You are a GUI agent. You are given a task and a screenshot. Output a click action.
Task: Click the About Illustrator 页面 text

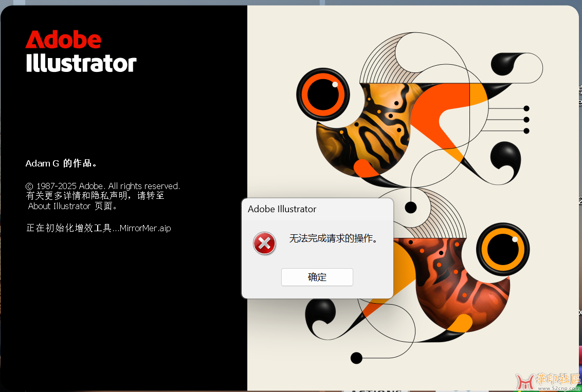tap(73, 206)
